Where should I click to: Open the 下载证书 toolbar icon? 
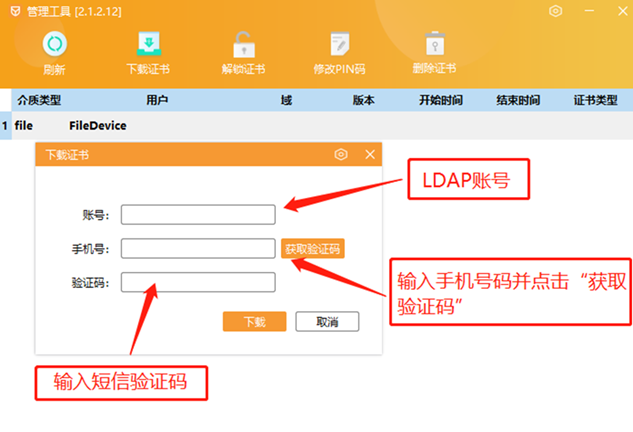(x=149, y=44)
